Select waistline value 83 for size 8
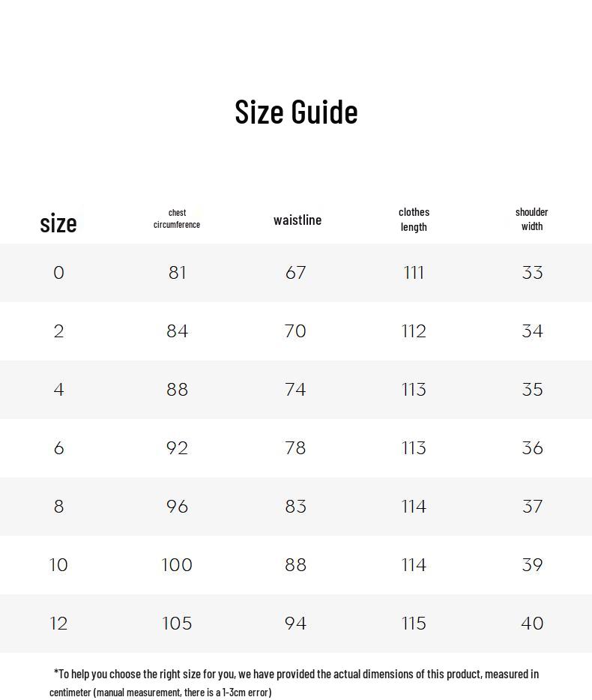 pyautogui.click(x=296, y=507)
